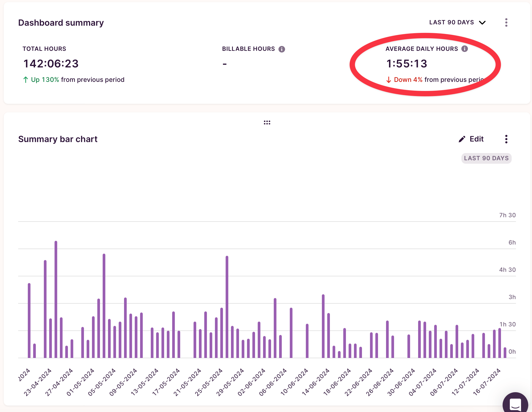Click the tallest bar near 23-04-2024
Screen dimensions: 532x412
click(x=56, y=299)
